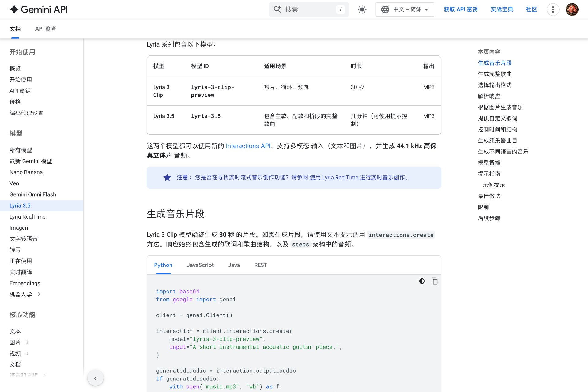This screenshot has width=588, height=392.
Task: Open API 密钥 in the sidebar
Action: pos(20,91)
